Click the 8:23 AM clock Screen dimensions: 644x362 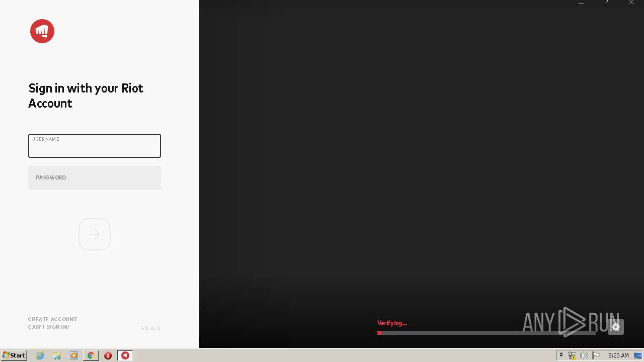(618, 355)
